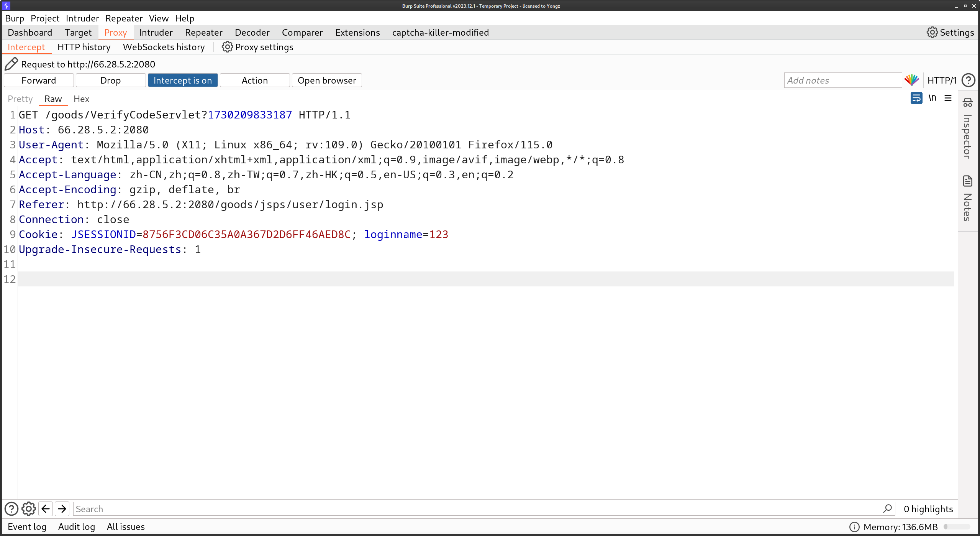Click the memory info icon

tap(854, 527)
